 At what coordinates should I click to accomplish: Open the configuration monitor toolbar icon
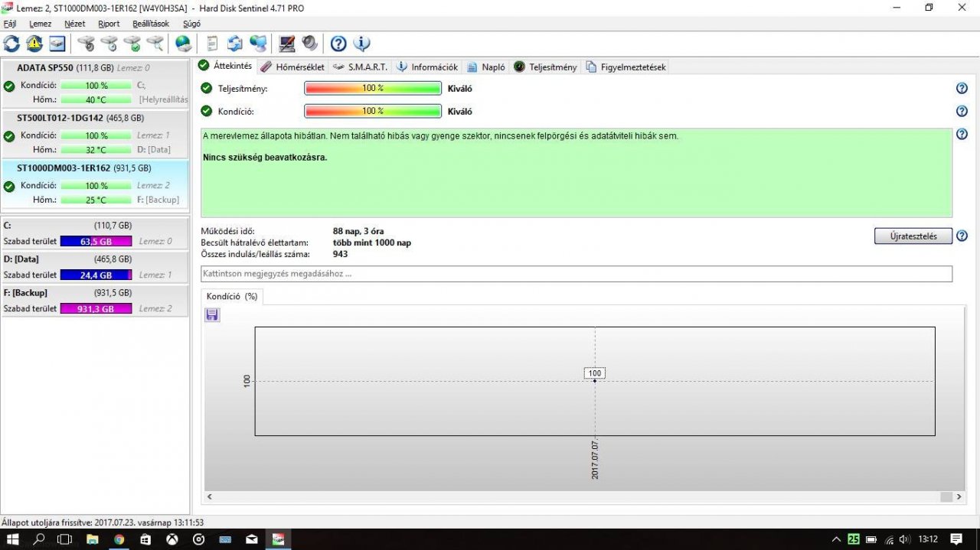(287, 44)
